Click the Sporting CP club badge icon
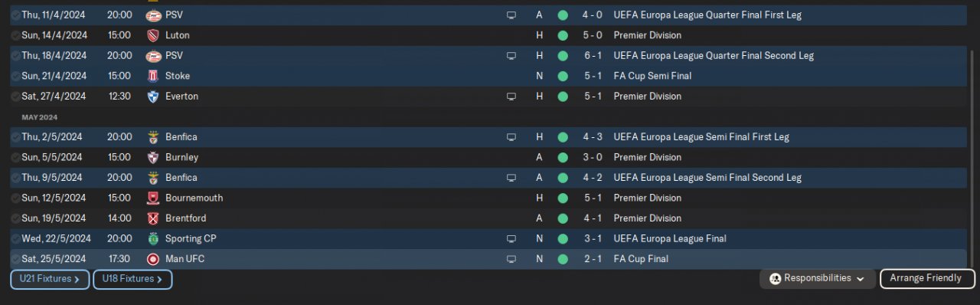The width and height of the screenshot is (980, 305). pos(153,238)
